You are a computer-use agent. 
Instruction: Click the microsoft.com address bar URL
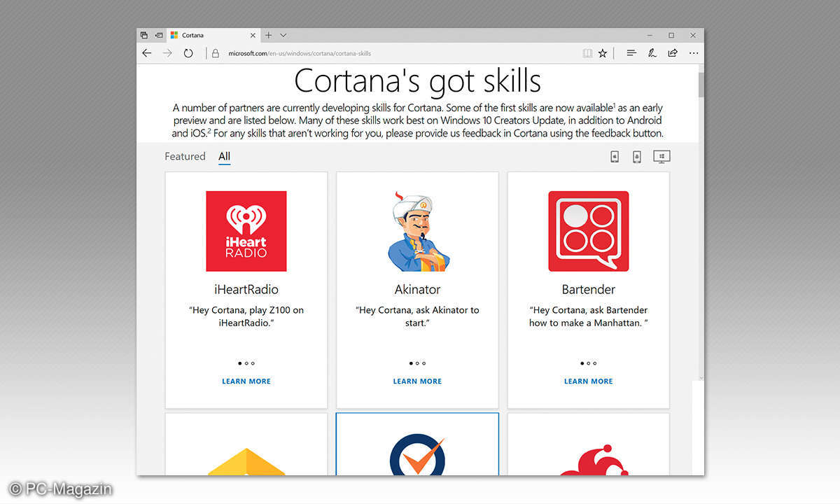click(x=300, y=53)
